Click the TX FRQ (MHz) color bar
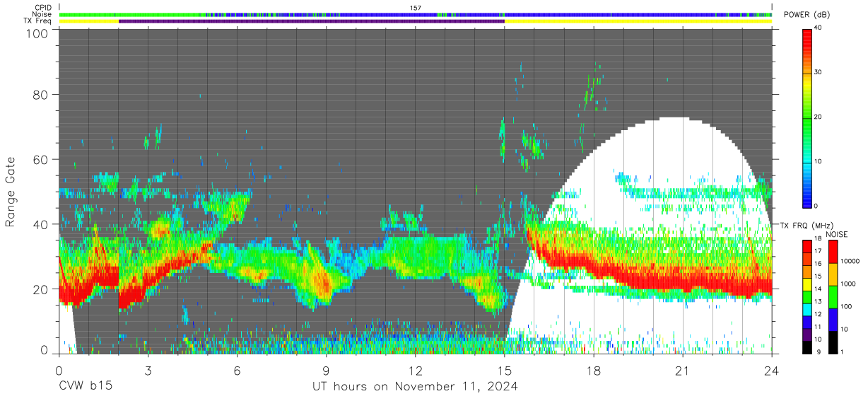 click(x=807, y=296)
